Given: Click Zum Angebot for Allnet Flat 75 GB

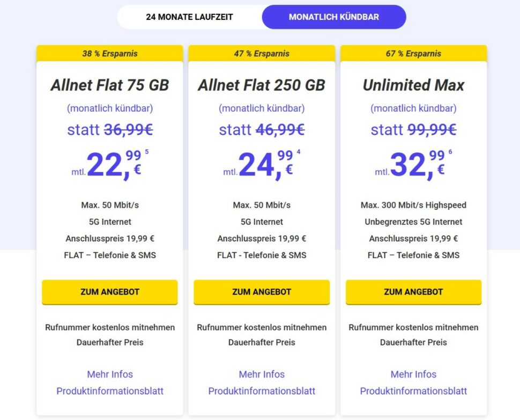Looking at the screenshot, I should pyautogui.click(x=109, y=292).
